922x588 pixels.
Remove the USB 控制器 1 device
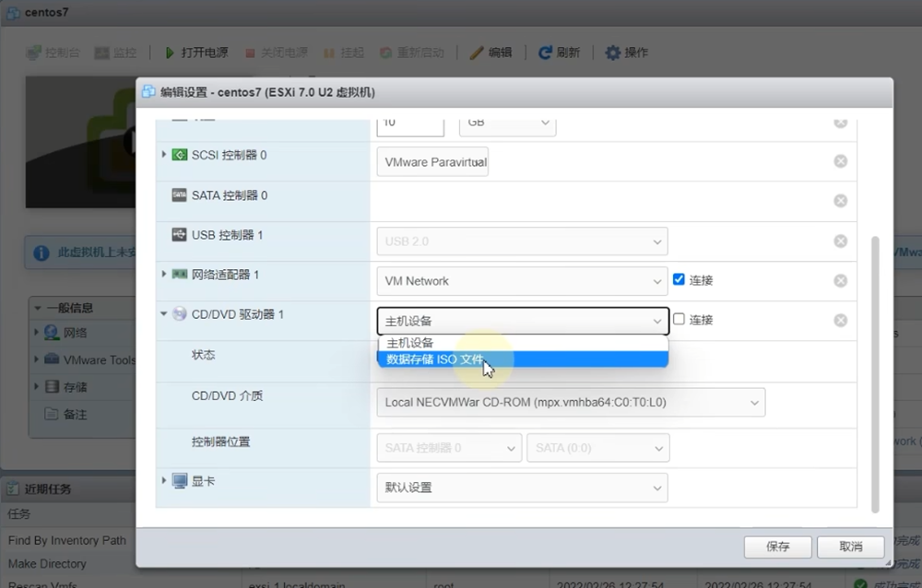click(841, 241)
